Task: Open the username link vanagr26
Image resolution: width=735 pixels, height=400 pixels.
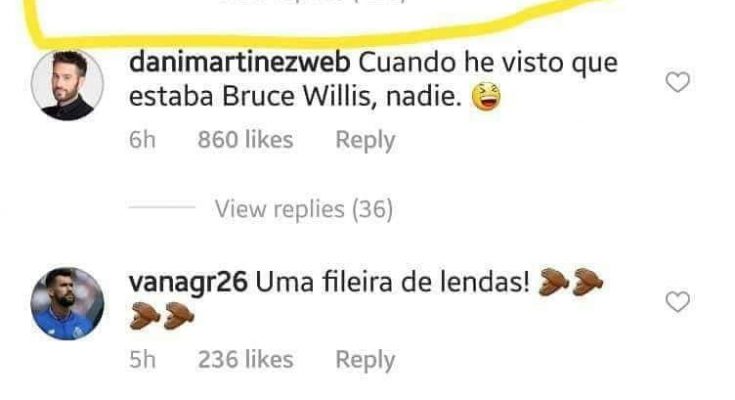Action: [188, 283]
